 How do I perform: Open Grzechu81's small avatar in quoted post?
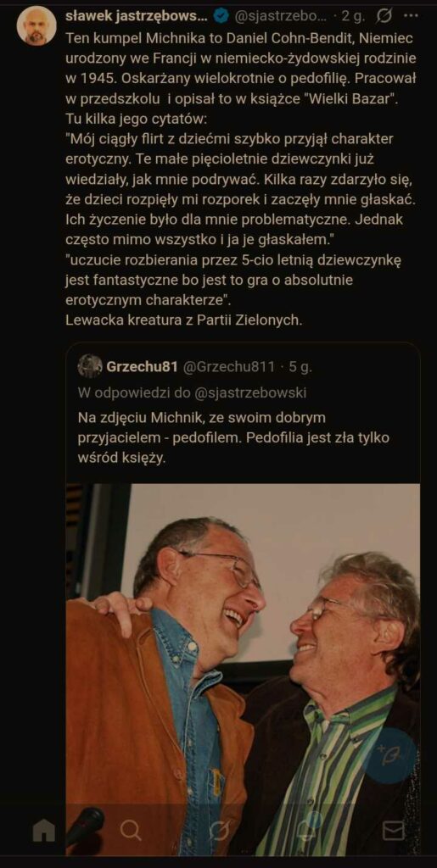90,366
